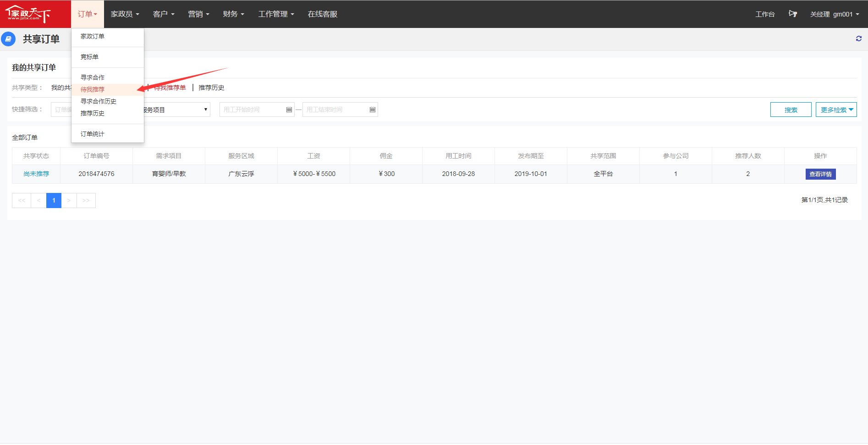Open the 关经理 gm001 account dropdown
Screen dimensions: 868x445
point(835,14)
